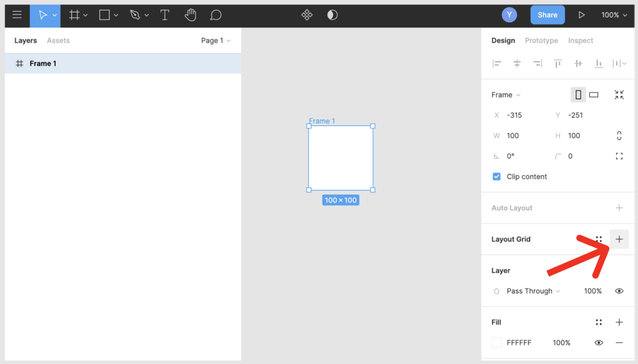Open the main hamburger menu
Screen dimensions: 638x364
[17, 15]
